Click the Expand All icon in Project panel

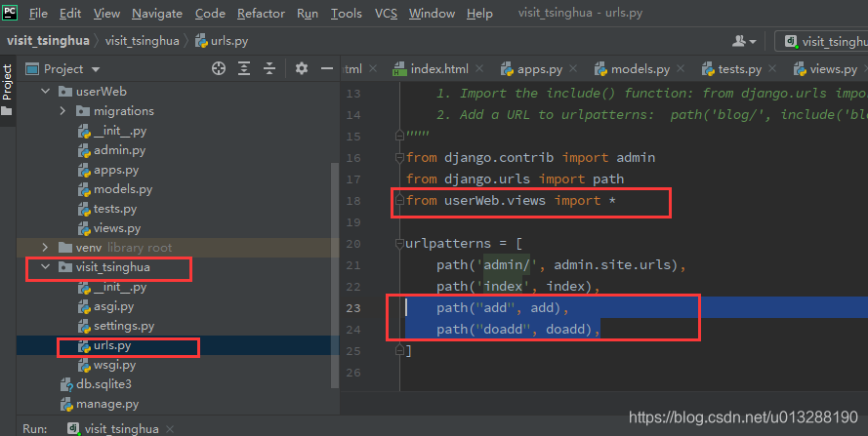click(244, 68)
